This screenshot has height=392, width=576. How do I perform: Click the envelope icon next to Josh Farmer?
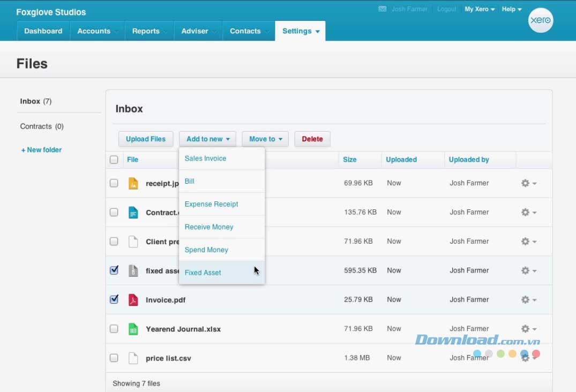click(x=382, y=9)
